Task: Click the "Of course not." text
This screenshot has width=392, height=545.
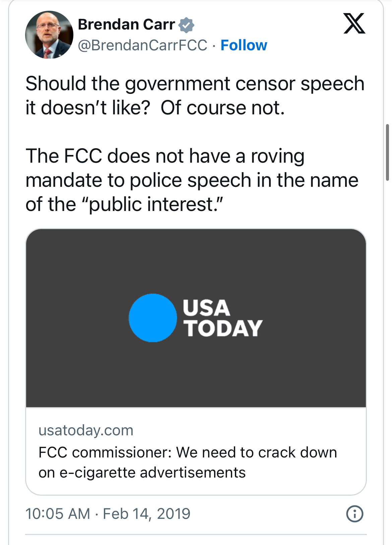Action: pyautogui.click(x=222, y=108)
